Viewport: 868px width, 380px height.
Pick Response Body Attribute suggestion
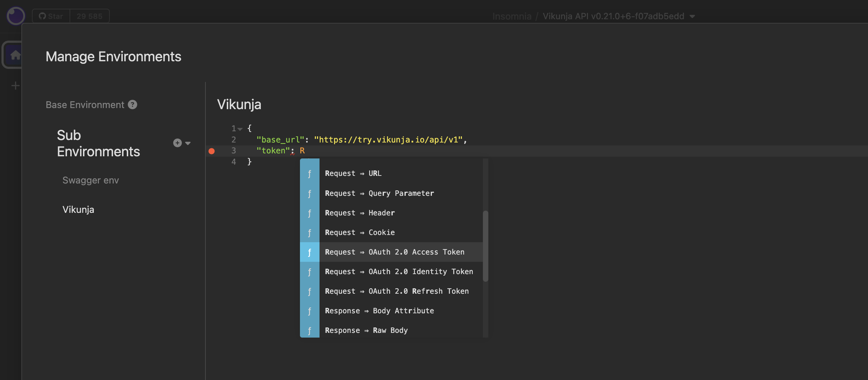pos(379,311)
